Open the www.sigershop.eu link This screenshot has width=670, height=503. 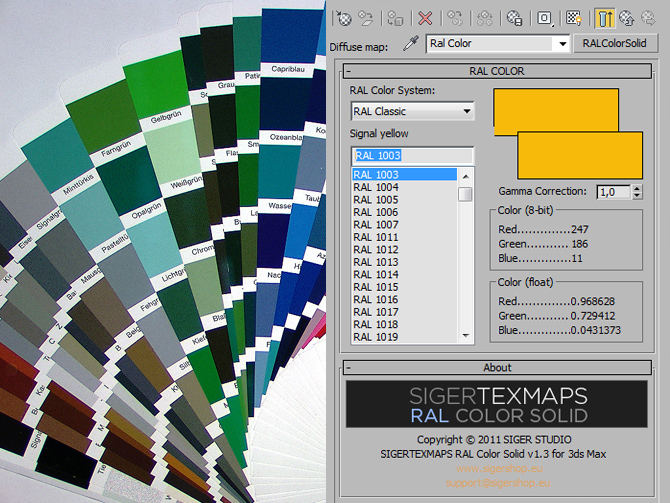[500, 468]
